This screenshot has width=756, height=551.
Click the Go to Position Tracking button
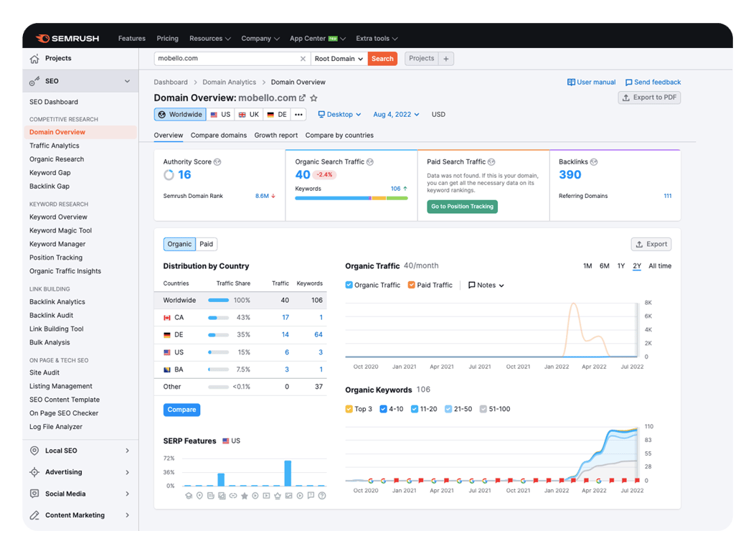pyautogui.click(x=463, y=207)
